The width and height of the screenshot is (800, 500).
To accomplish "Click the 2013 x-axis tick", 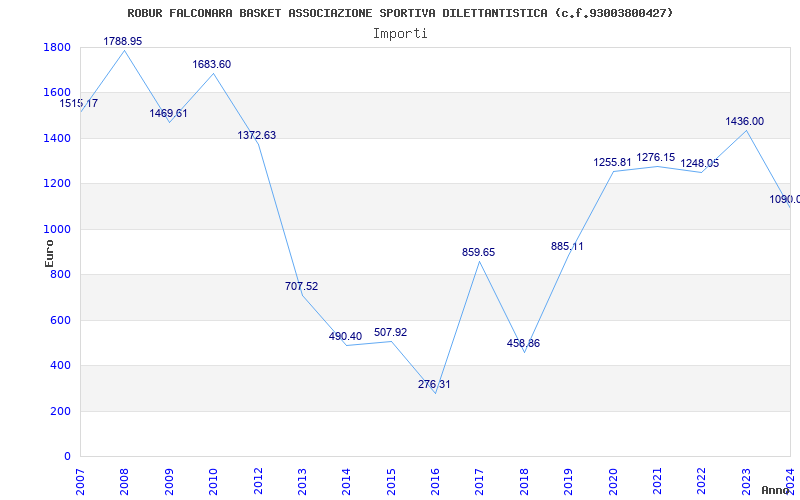I will tap(303, 482).
